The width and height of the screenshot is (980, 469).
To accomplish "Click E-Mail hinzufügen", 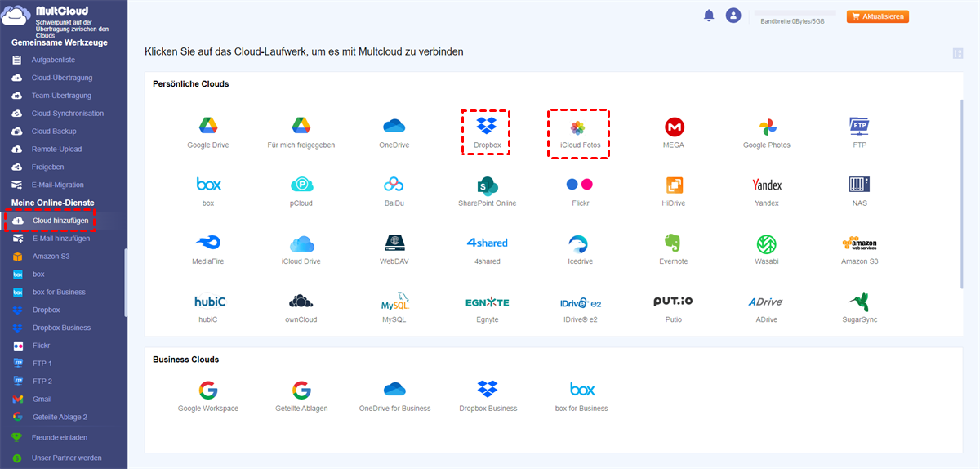I will [62, 239].
